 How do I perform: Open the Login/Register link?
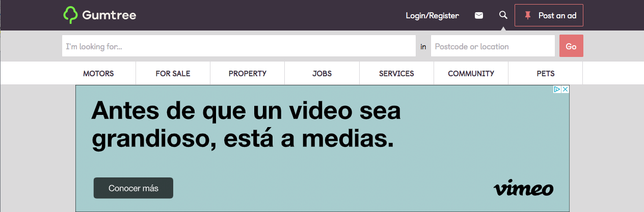[432, 16]
